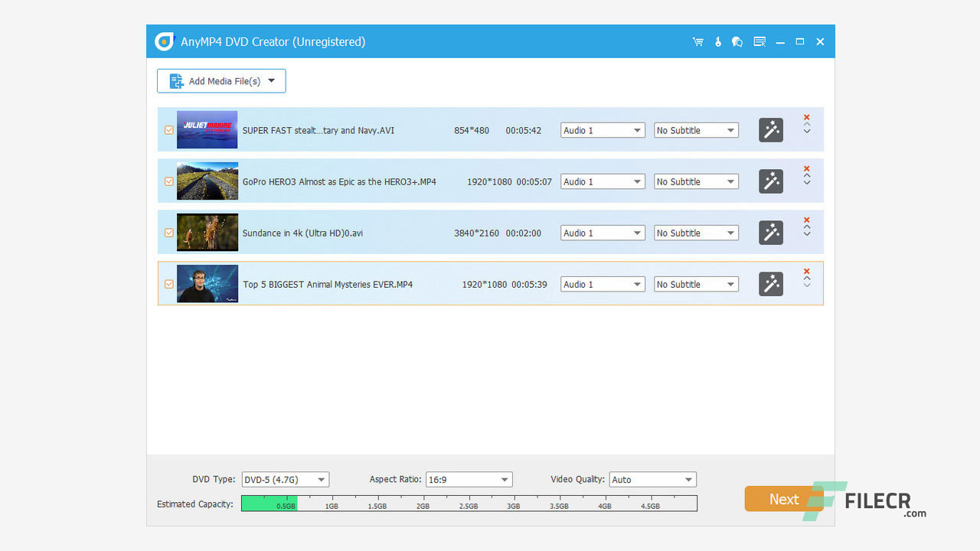Click Sundance in 4k (Ultra HD)0.avi name
Screen dimensions: 980x551
(x=302, y=233)
